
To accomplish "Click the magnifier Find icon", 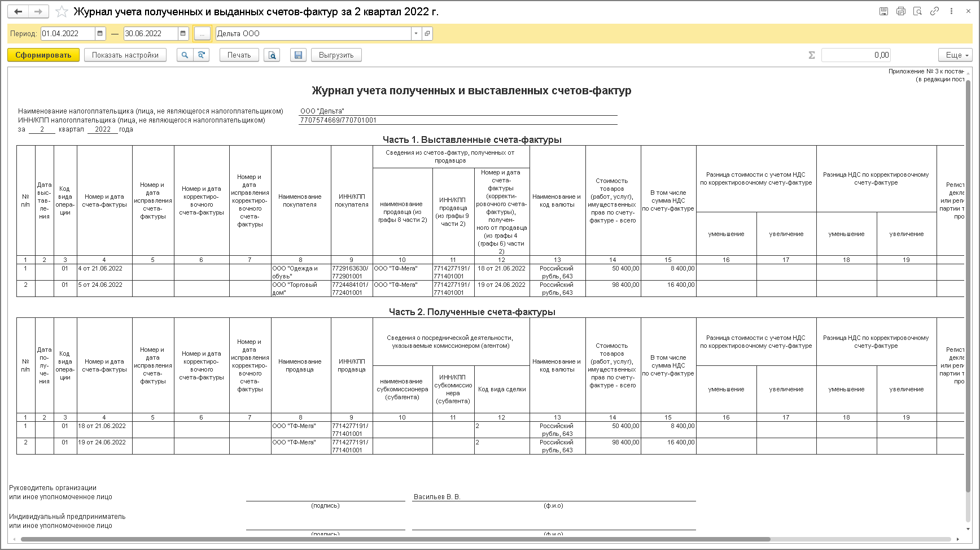I will click(x=185, y=55).
